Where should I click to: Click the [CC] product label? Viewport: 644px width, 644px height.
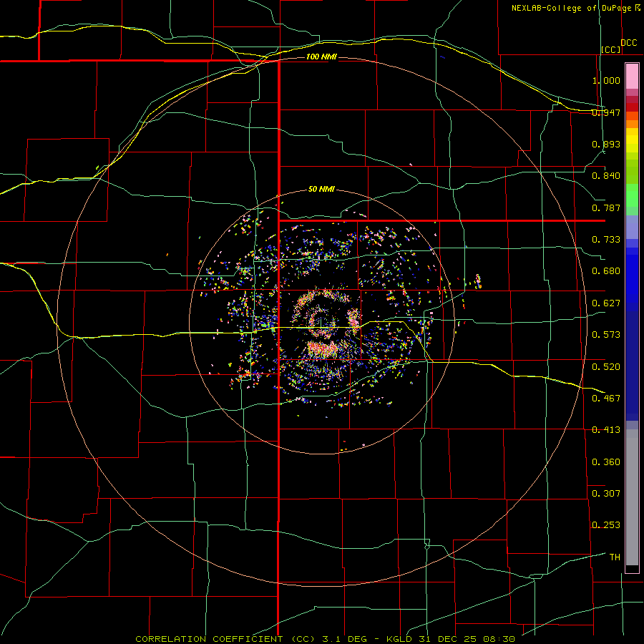click(x=611, y=49)
